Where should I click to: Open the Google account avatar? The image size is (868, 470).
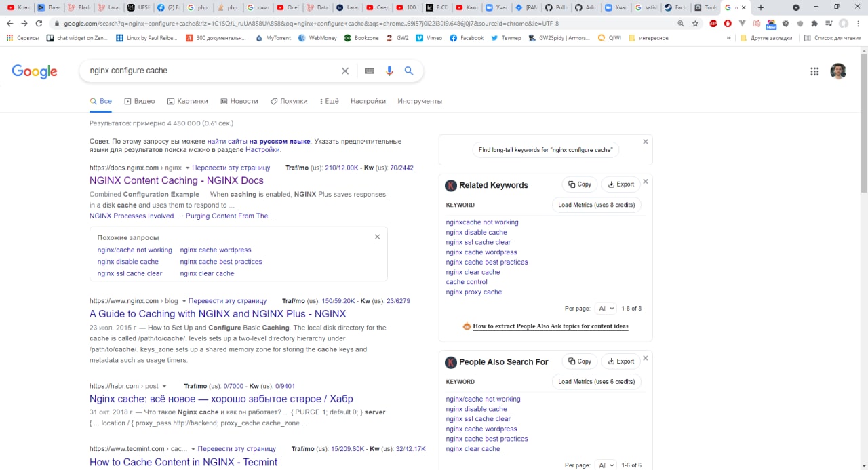pyautogui.click(x=838, y=71)
